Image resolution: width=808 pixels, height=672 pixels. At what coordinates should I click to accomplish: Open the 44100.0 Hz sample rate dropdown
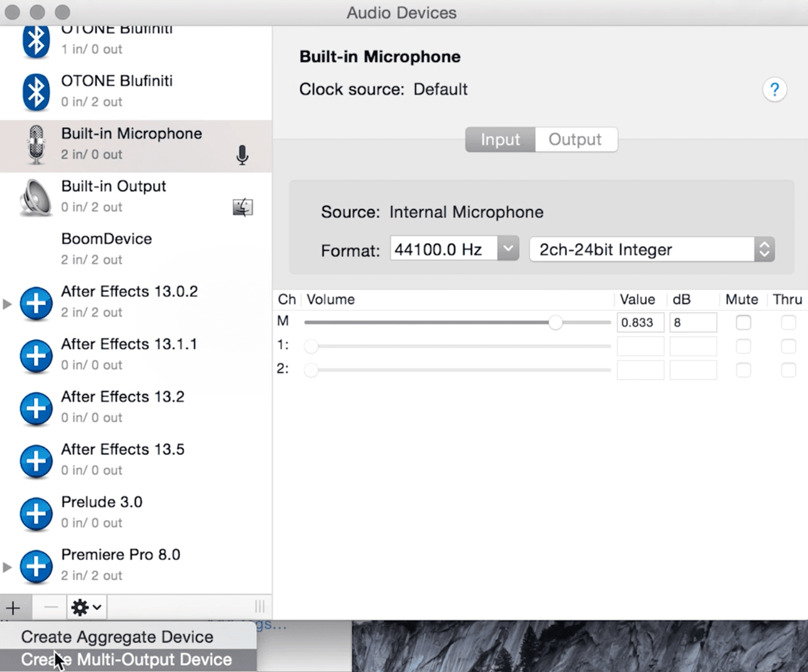(x=508, y=248)
